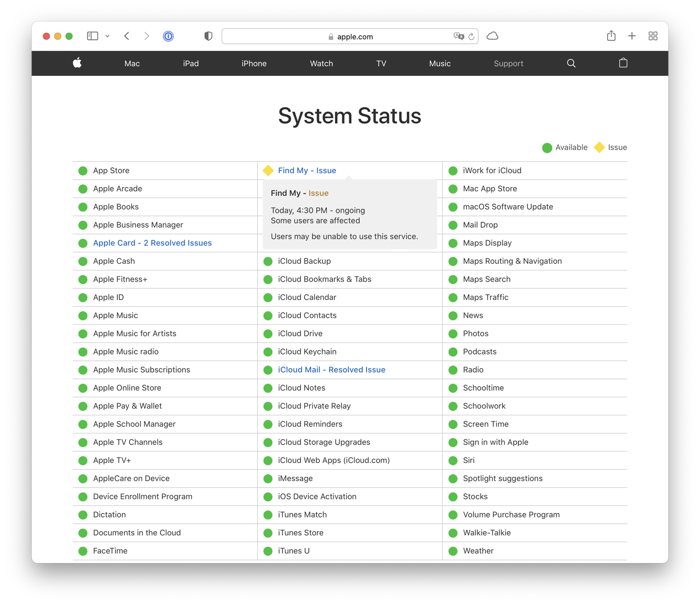The width and height of the screenshot is (700, 605).
Task: Click the Safari Share icon
Action: tap(611, 36)
